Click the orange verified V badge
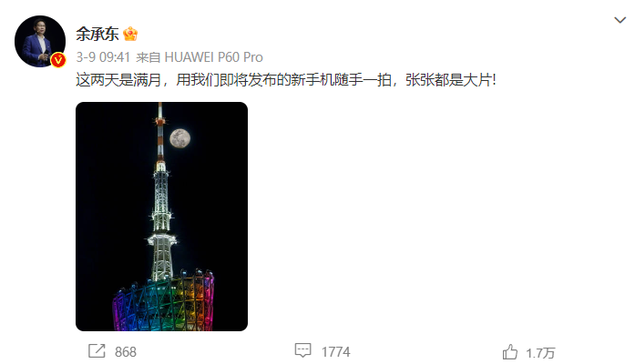 (58, 60)
